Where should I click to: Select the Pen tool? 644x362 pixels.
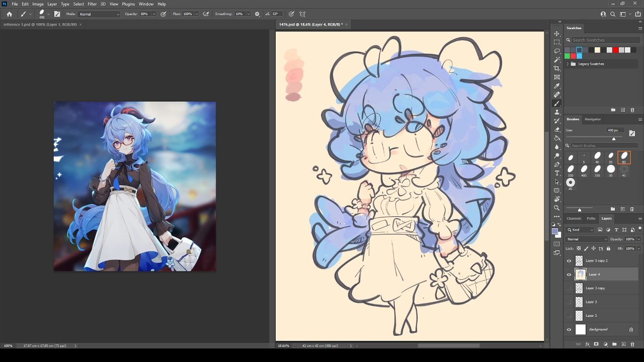(x=557, y=164)
